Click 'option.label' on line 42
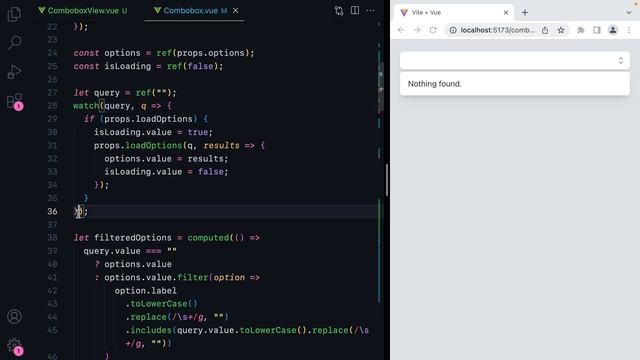Screen dimensions: 640x360 pos(146,291)
